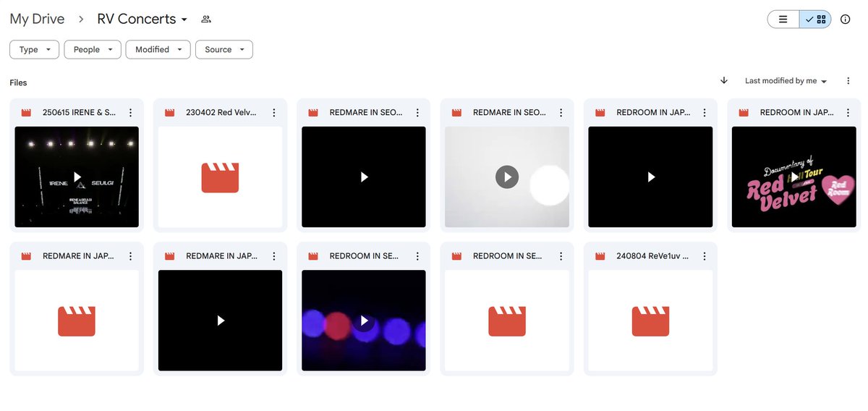Switch to list layout view
The height and width of the screenshot is (411, 868).
[783, 20]
